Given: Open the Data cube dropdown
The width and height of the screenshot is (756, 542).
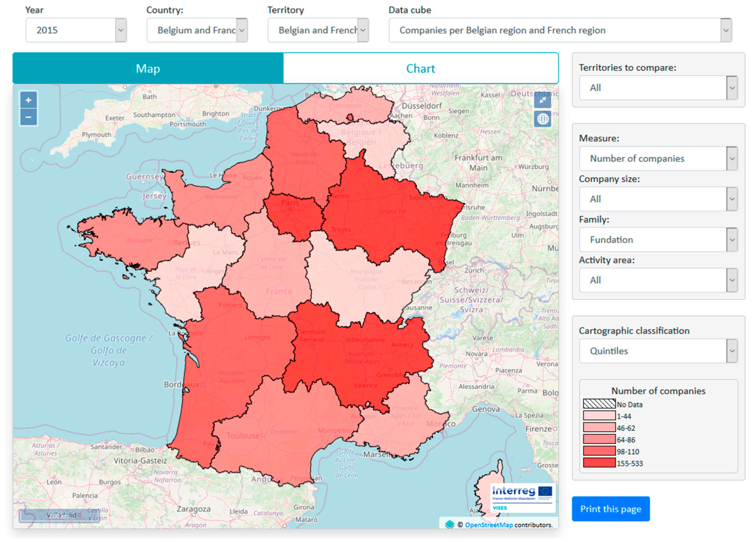Looking at the screenshot, I should click(560, 30).
